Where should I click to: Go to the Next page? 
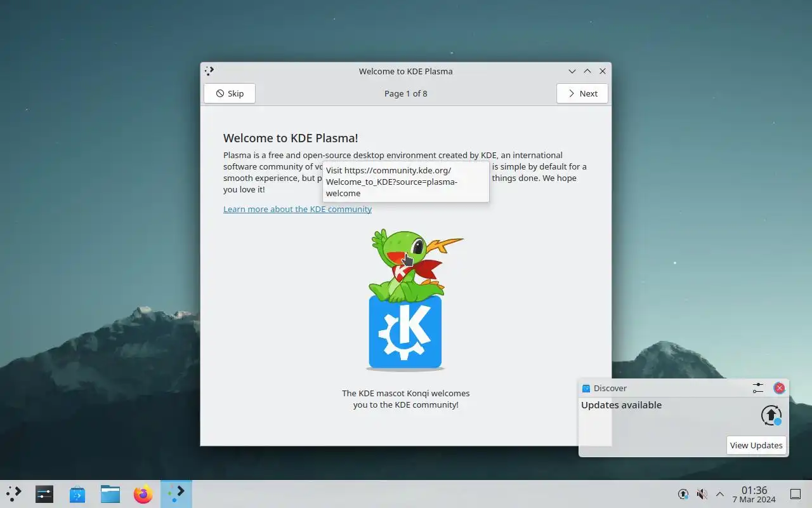(x=582, y=93)
